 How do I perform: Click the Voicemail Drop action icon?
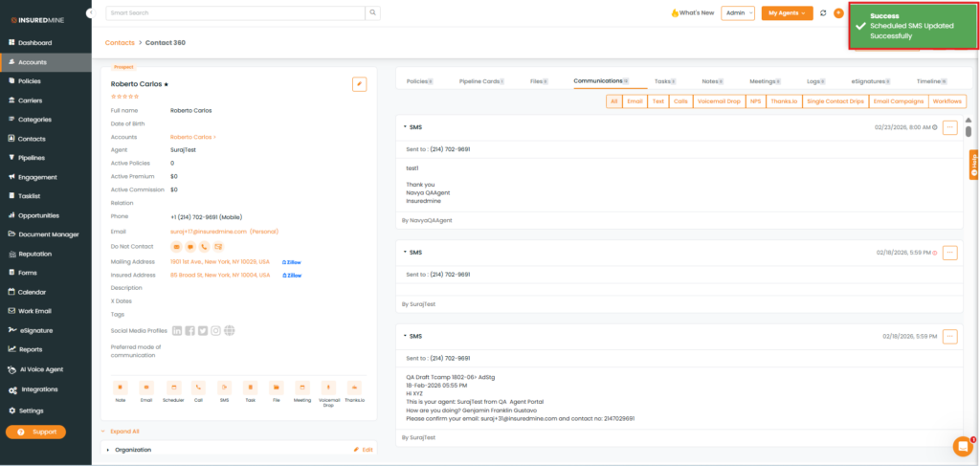click(328, 389)
